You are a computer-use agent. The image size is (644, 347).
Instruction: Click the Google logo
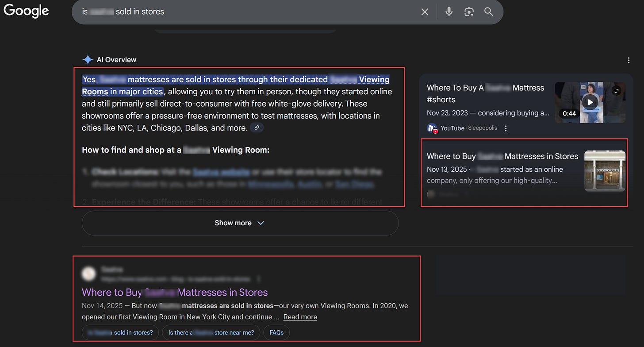pos(26,11)
